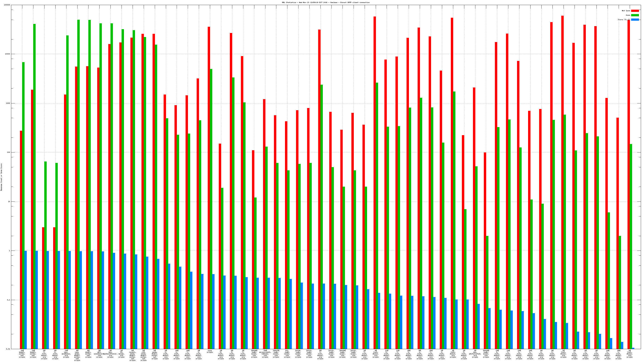Click the 0.01 y-axis tick label
The image size is (644, 362).
click(8, 349)
